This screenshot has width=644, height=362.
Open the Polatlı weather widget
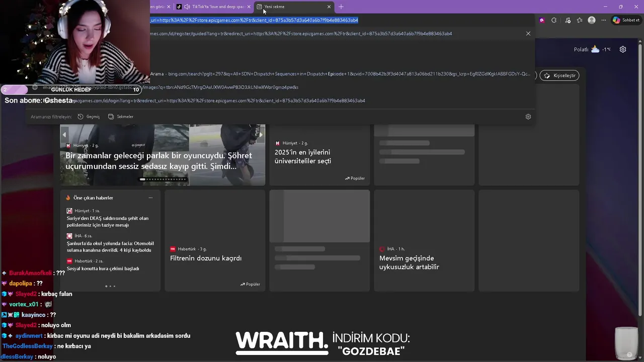(x=592, y=49)
